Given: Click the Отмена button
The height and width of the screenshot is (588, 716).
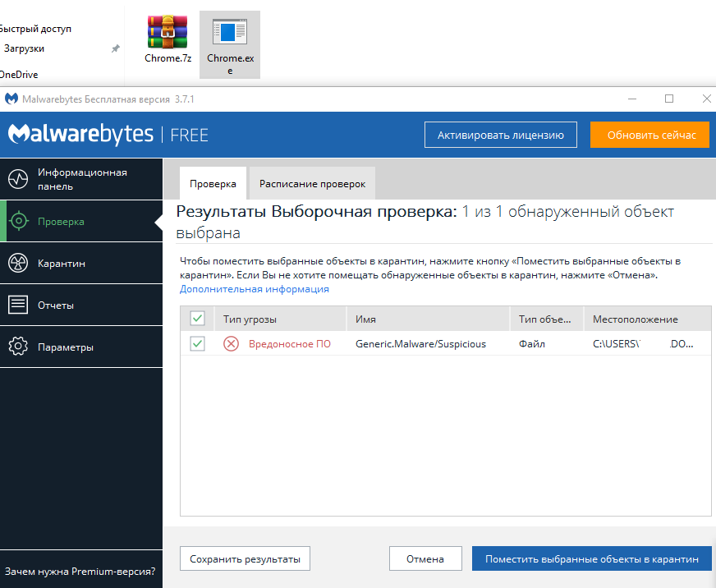Looking at the screenshot, I should click(x=425, y=558).
